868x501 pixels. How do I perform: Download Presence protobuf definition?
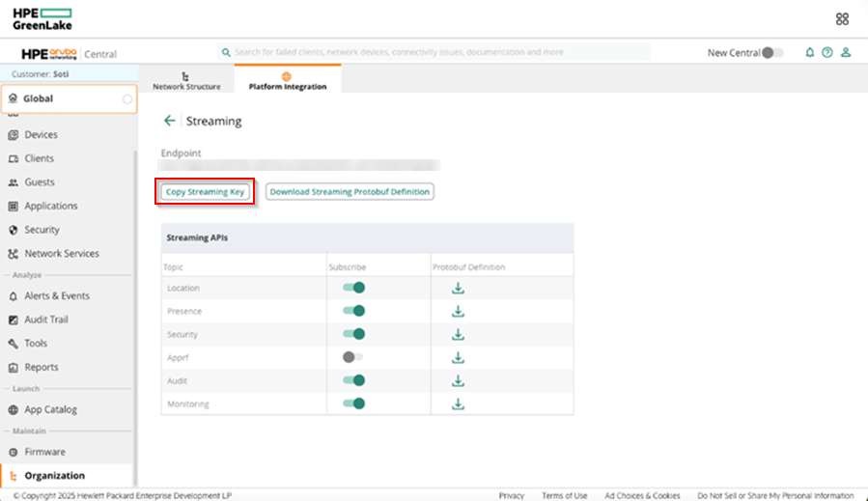click(458, 311)
